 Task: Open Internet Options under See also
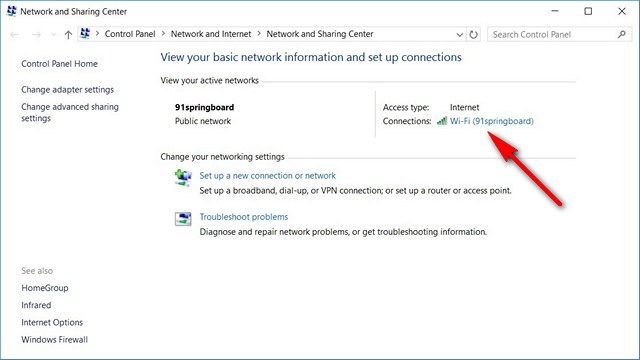[52, 322]
